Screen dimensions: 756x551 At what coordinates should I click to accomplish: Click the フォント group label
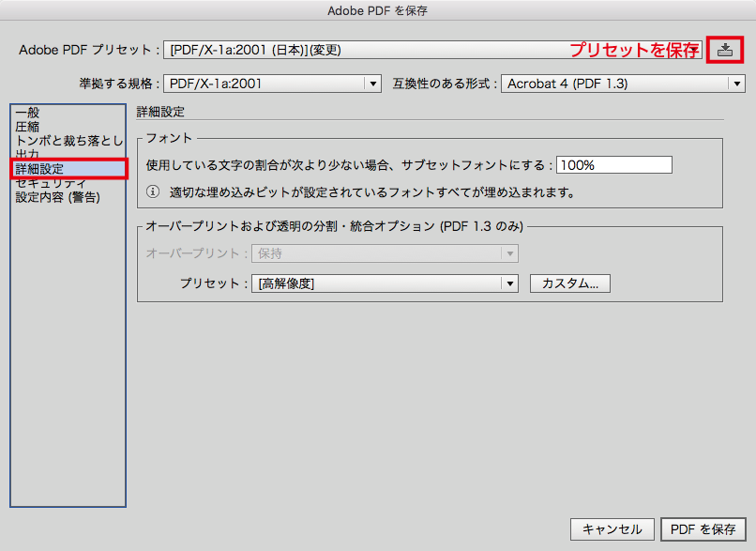point(169,138)
